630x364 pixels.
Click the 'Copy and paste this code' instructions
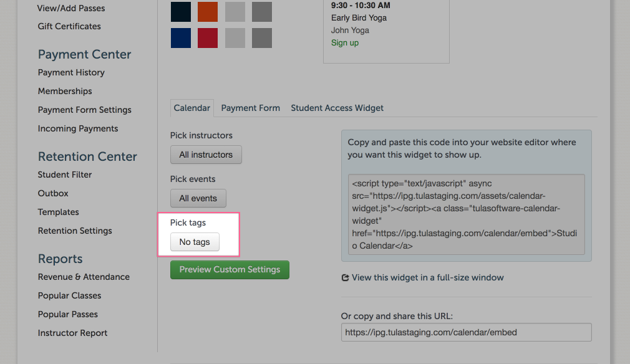click(x=462, y=148)
